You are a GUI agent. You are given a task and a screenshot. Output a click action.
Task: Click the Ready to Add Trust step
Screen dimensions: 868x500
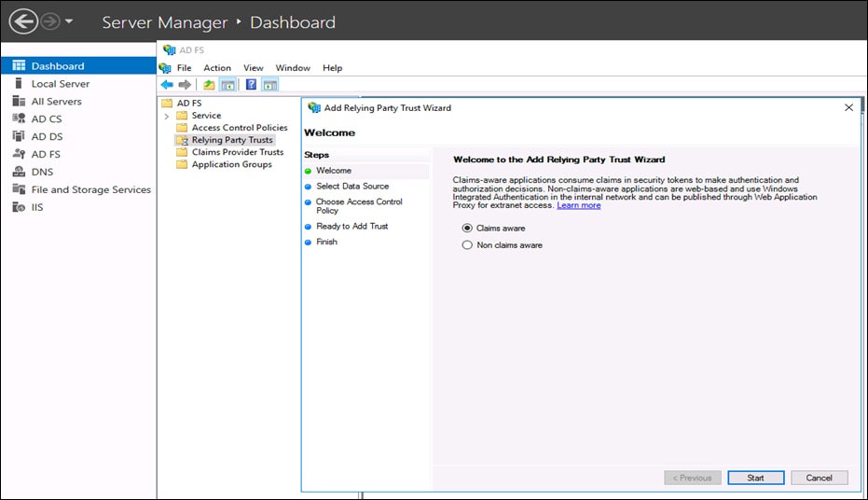click(x=352, y=226)
